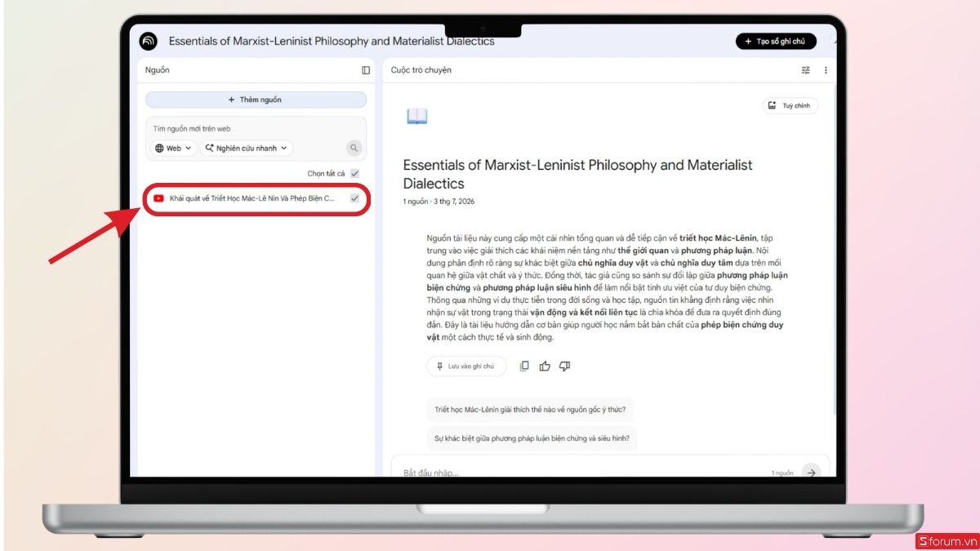Uncheck the Khái quát về Triết Học source
980x551 pixels.
pos(354,198)
